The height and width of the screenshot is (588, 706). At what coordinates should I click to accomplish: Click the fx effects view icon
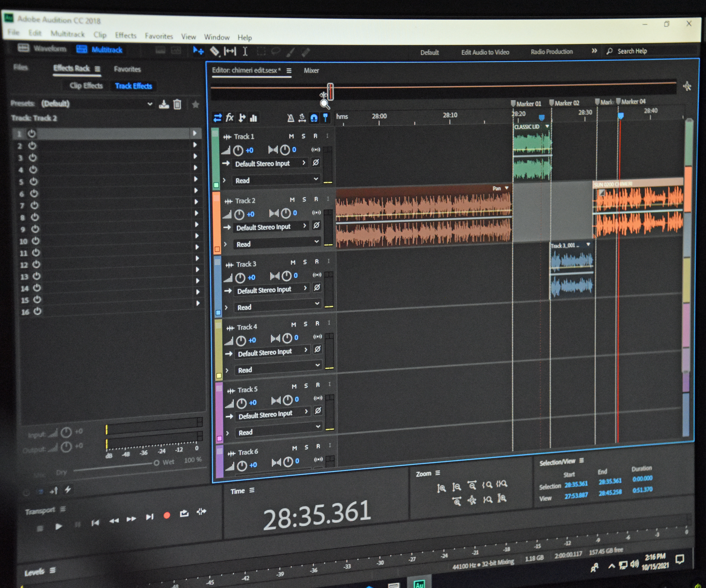tap(229, 118)
